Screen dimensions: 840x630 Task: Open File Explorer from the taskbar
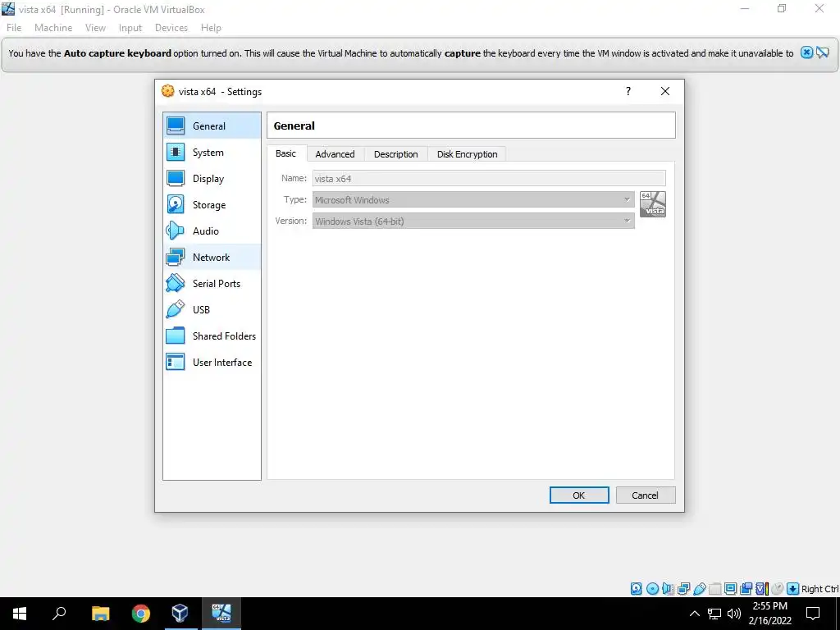[100, 614]
